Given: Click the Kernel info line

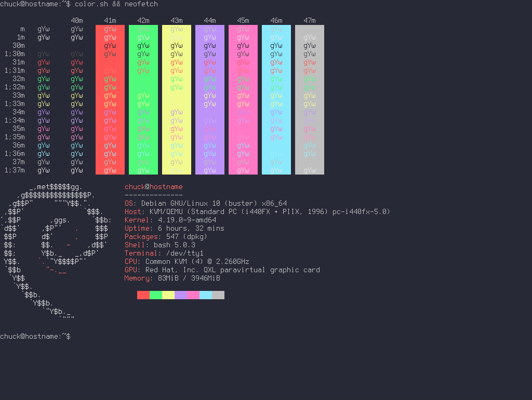Looking at the screenshot, I should tap(170, 220).
